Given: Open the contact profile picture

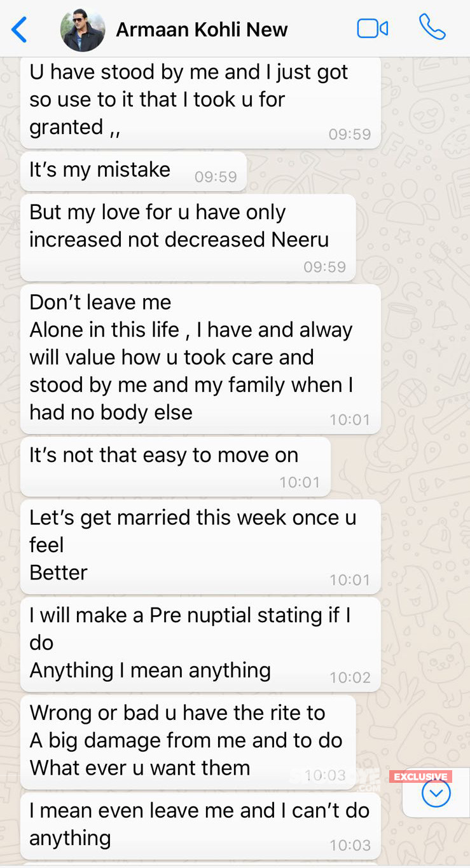Looking at the screenshot, I should point(83,29).
